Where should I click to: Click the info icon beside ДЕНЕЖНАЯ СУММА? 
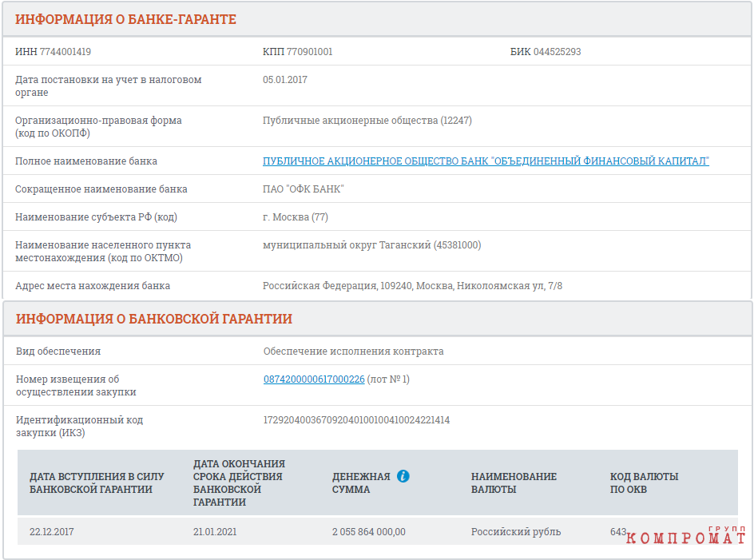(x=403, y=476)
